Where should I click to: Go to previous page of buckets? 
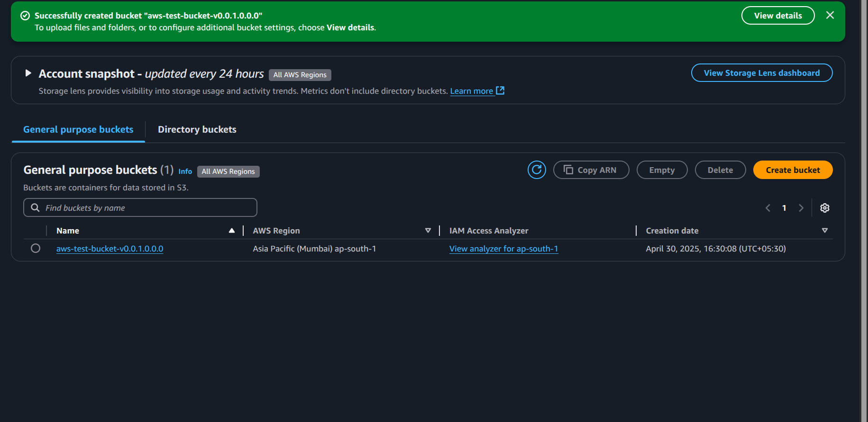pyautogui.click(x=768, y=208)
